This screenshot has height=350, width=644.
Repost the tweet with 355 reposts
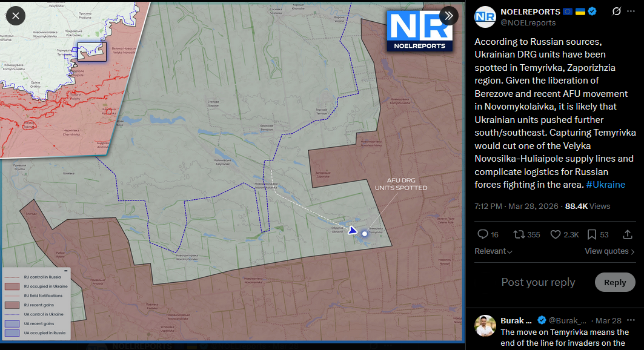pyautogui.click(x=526, y=235)
